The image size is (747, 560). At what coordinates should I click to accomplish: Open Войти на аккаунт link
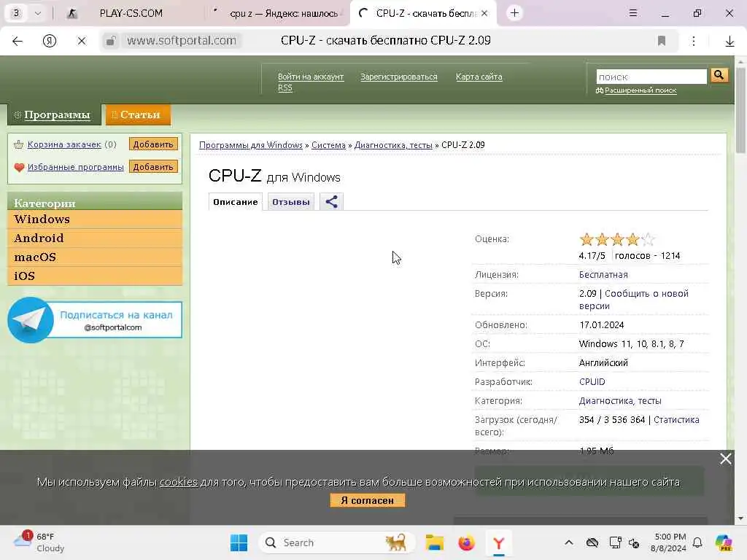tap(311, 77)
